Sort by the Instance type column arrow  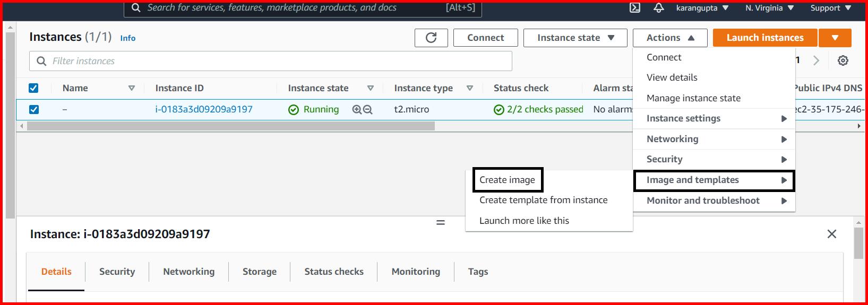(470, 88)
